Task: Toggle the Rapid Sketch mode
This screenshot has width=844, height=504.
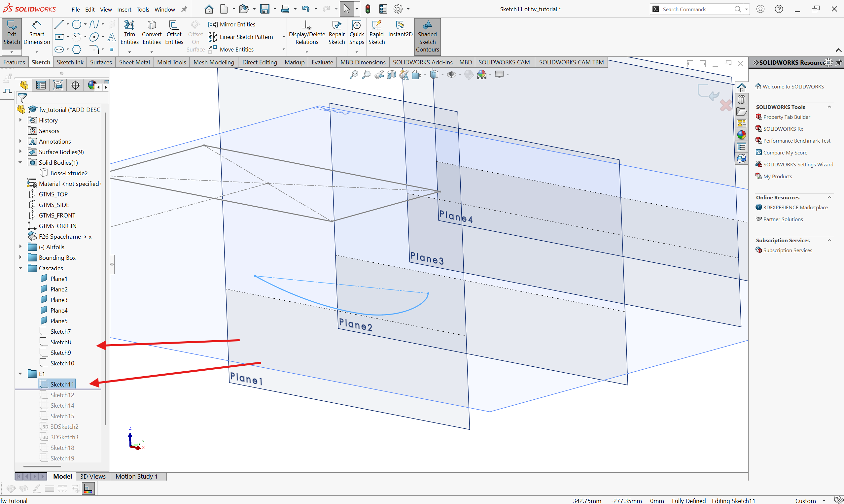Action: coord(376,33)
